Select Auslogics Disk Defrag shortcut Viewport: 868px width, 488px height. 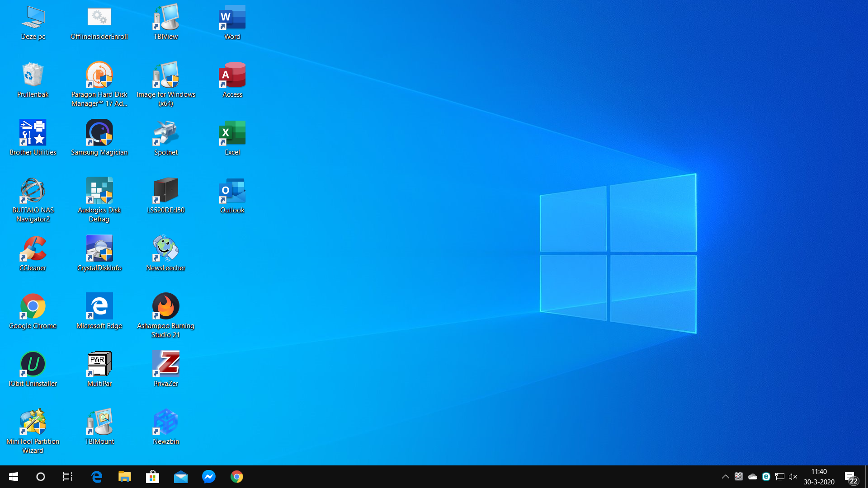click(x=99, y=201)
